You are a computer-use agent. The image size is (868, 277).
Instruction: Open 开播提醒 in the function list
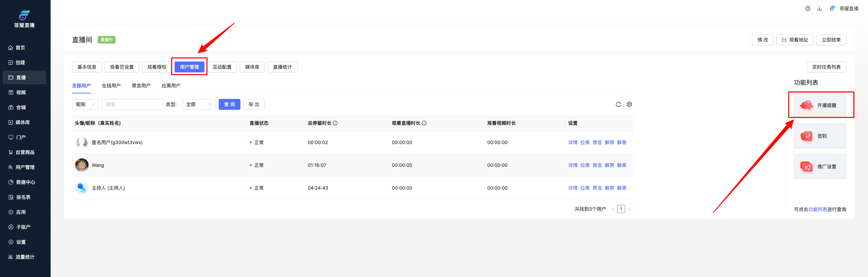pyautogui.click(x=820, y=105)
